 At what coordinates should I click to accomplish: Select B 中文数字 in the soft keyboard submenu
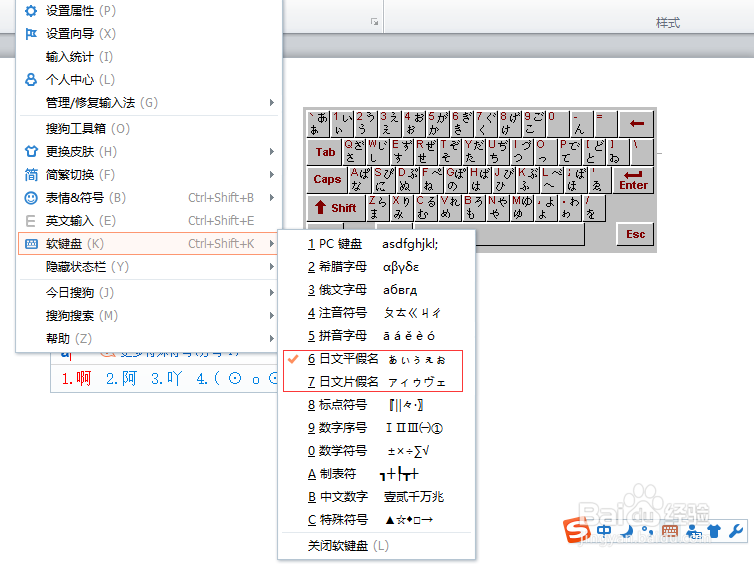(x=376, y=497)
